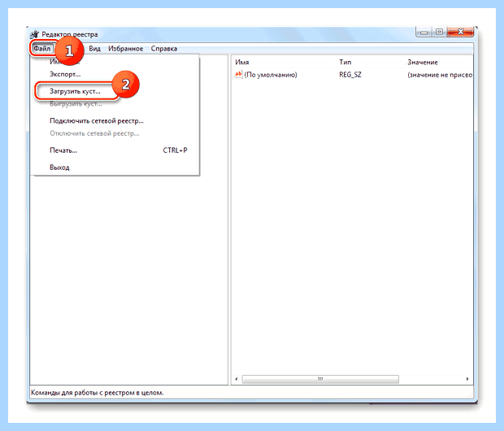The image size is (504, 431).
Task: Click the disabled Отключить сетевой реестр... entry
Action: pos(94,133)
